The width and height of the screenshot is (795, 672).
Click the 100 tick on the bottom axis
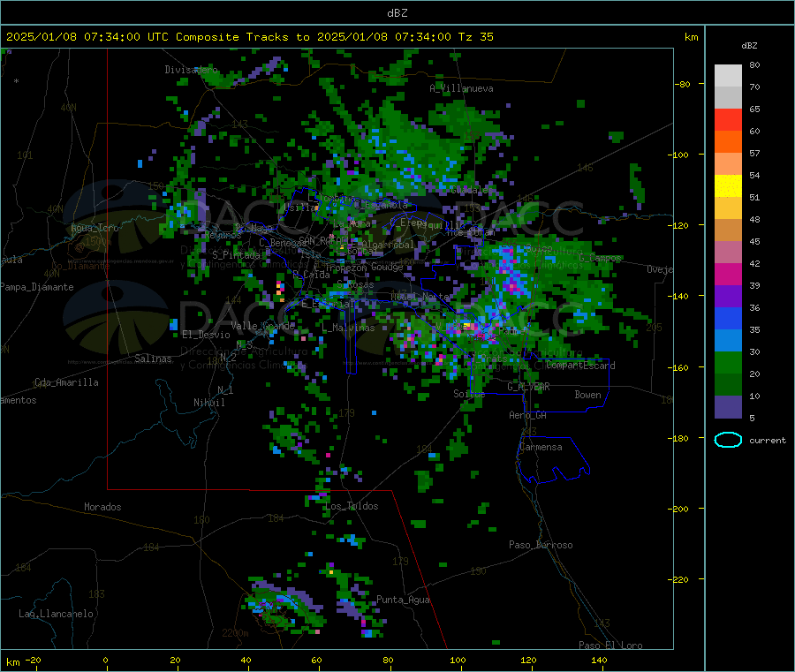(x=458, y=661)
